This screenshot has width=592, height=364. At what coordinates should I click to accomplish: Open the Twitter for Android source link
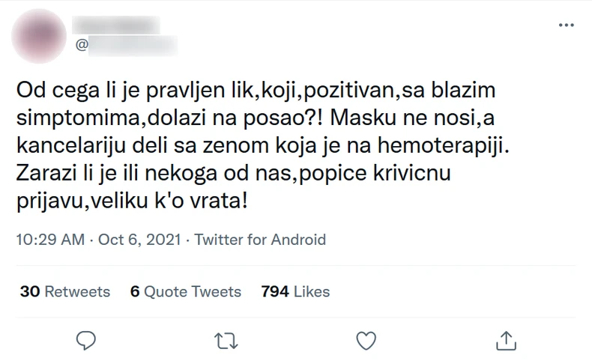(x=261, y=240)
